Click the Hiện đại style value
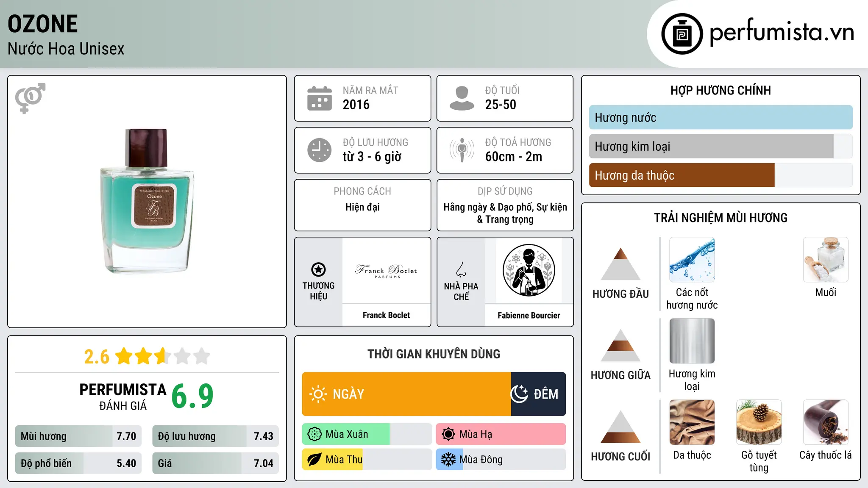The width and height of the screenshot is (868, 488). pyautogui.click(x=362, y=207)
